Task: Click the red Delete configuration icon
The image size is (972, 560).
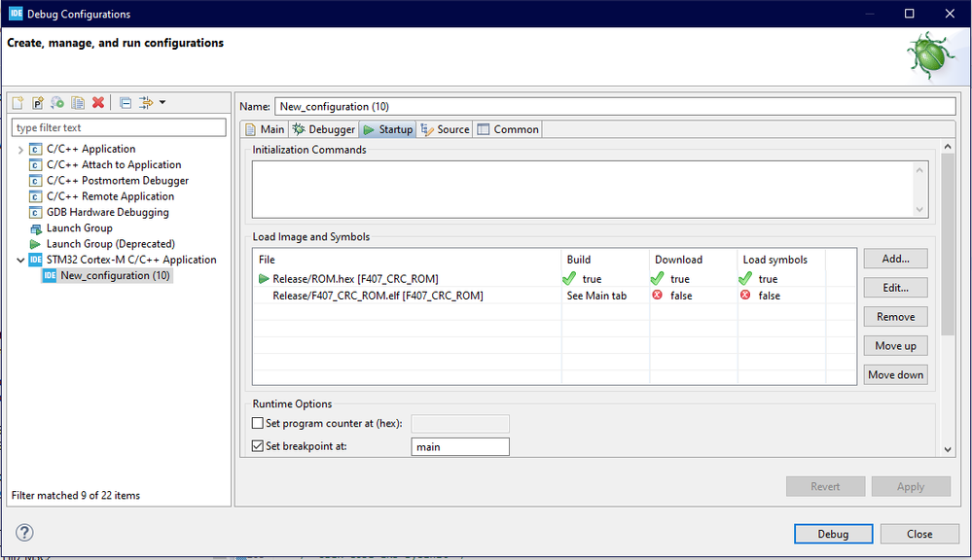Action: pos(98,102)
